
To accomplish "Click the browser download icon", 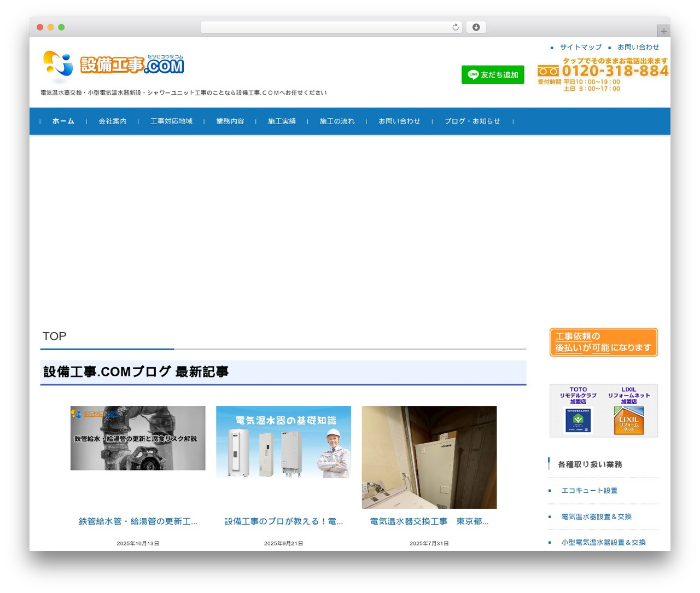I will (x=476, y=27).
